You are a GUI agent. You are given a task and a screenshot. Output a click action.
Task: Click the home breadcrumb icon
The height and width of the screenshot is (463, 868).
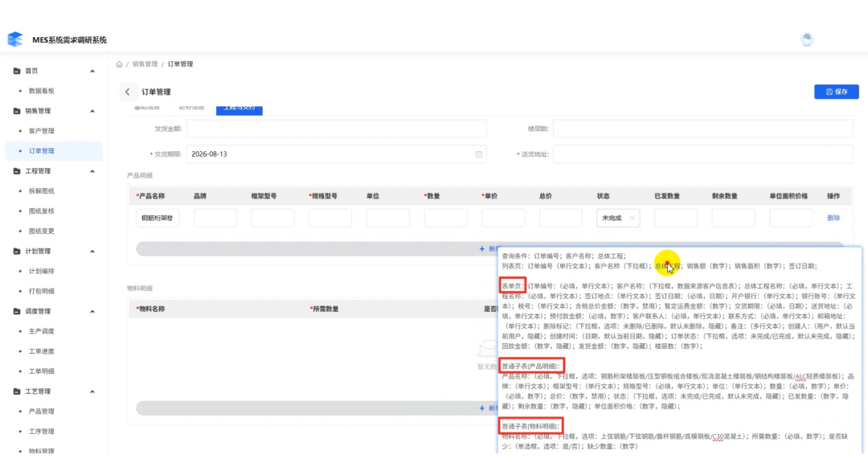pos(119,64)
